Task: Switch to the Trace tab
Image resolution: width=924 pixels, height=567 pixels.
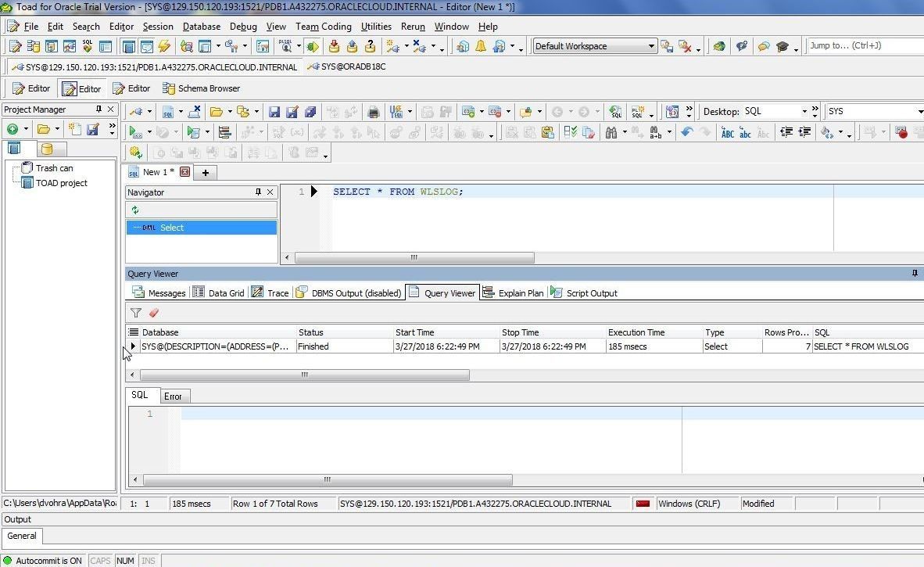Action: pyautogui.click(x=270, y=293)
